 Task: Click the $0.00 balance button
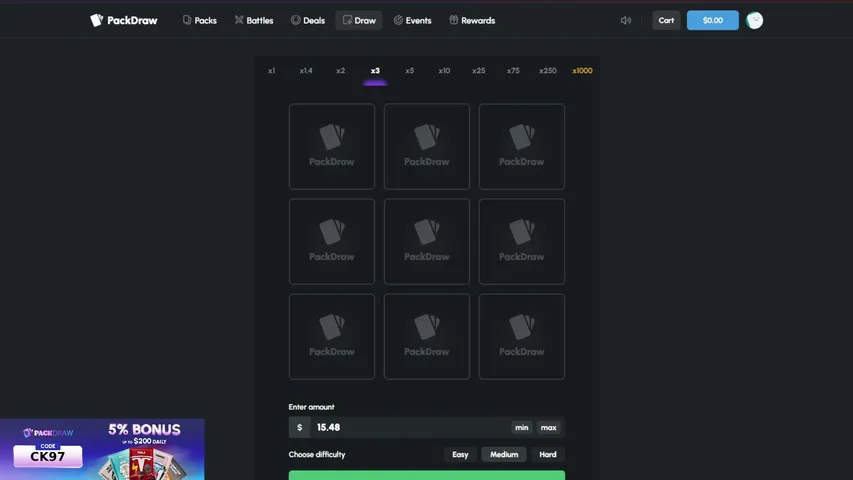(713, 20)
